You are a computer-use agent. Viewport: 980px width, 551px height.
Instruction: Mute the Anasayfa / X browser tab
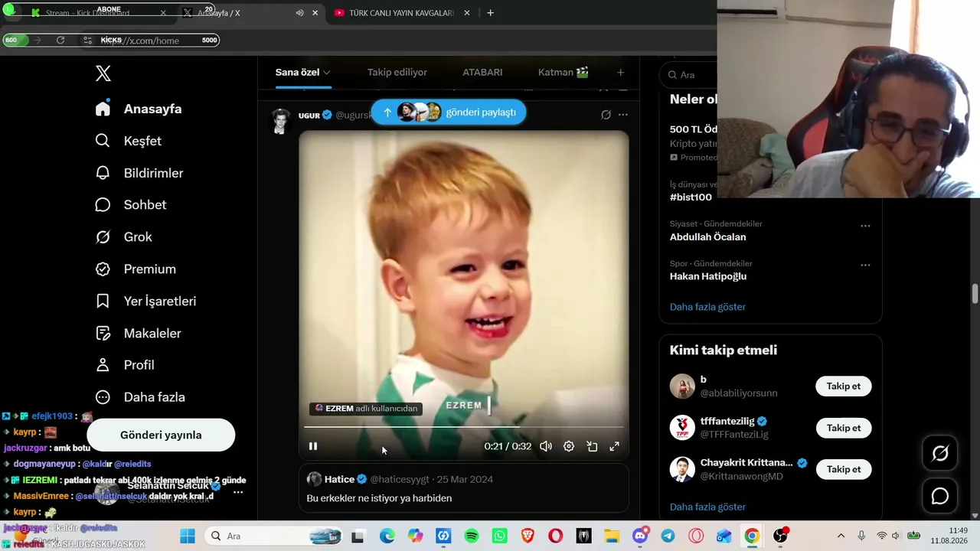coord(299,13)
